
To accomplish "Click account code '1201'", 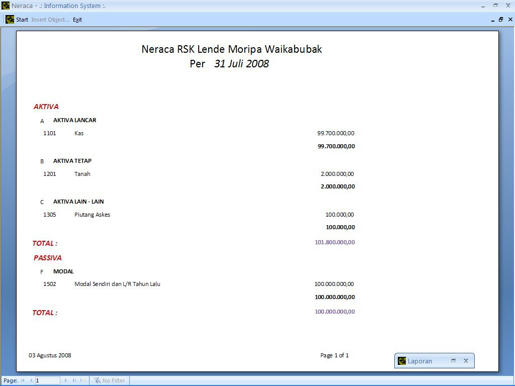I will [50, 174].
